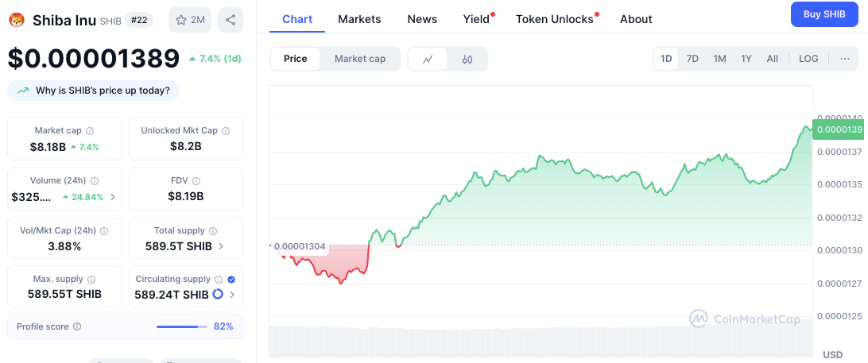This screenshot has width=868, height=363.
Task: Toggle LOG scale on chart
Action: click(x=808, y=59)
